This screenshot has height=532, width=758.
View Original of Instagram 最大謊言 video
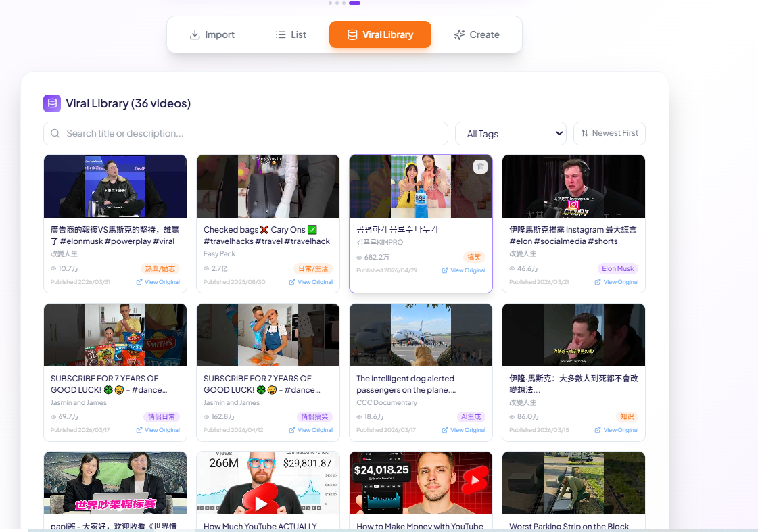[x=617, y=282]
